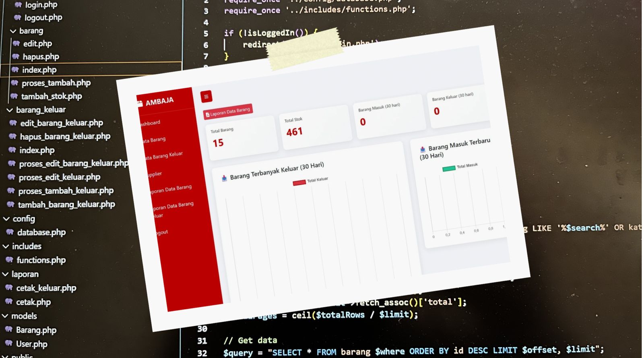
Task: Click the PHP icon of proses_tambah_keluar.php
Action: tap(11, 191)
